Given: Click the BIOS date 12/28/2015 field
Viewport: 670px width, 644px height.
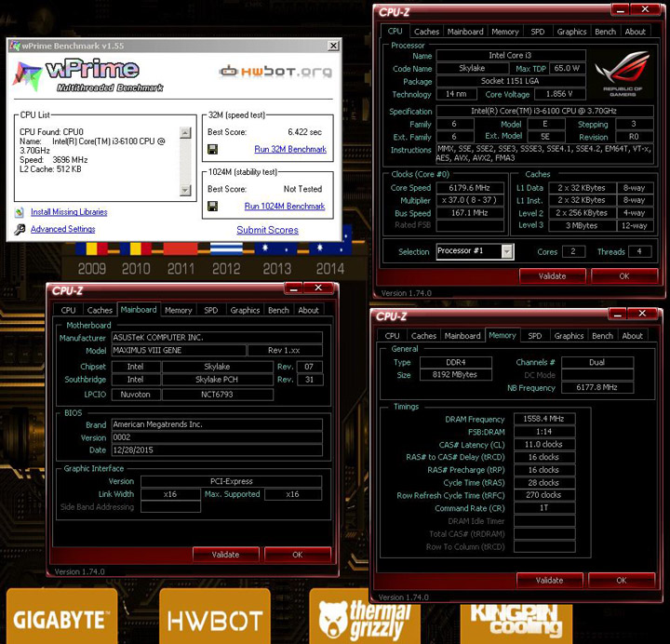Looking at the screenshot, I should 217,450.
